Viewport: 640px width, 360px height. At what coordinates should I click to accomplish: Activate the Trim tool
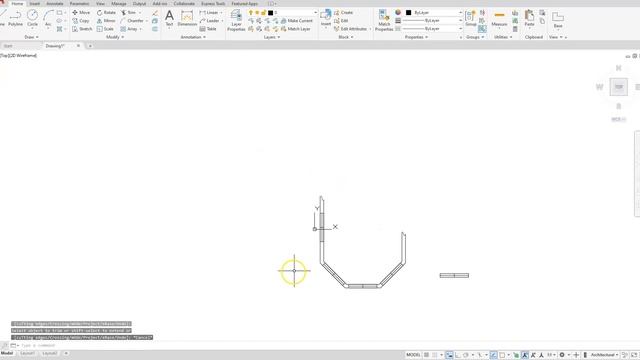(x=128, y=13)
